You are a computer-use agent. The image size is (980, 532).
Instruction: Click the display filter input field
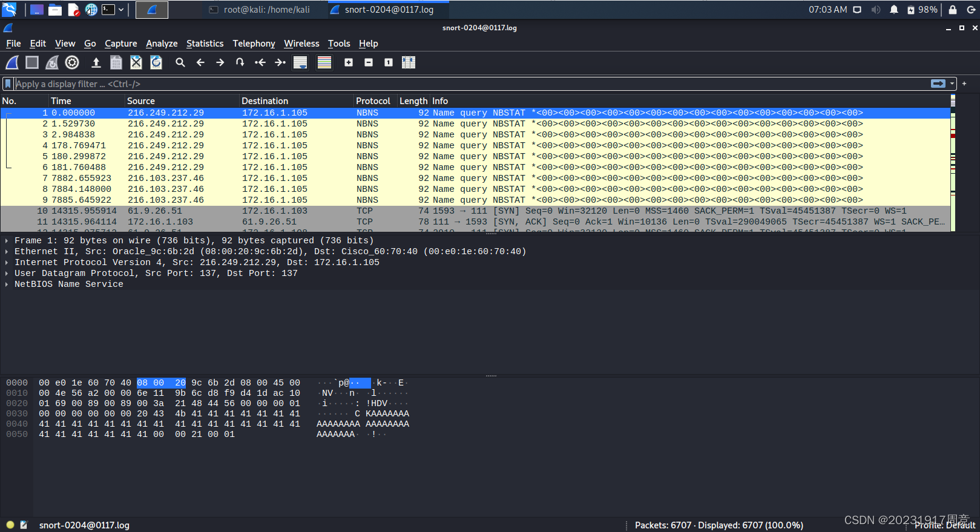(x=471, y=84)
